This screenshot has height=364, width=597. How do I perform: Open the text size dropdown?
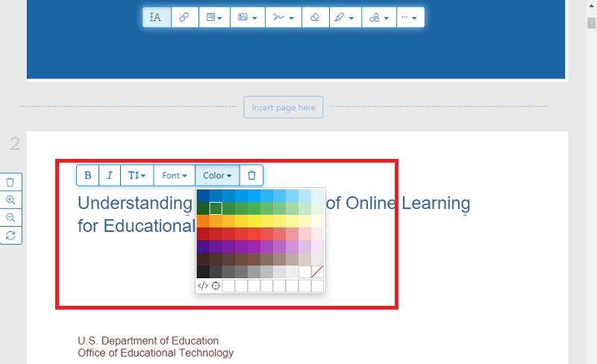pos(137,175)
